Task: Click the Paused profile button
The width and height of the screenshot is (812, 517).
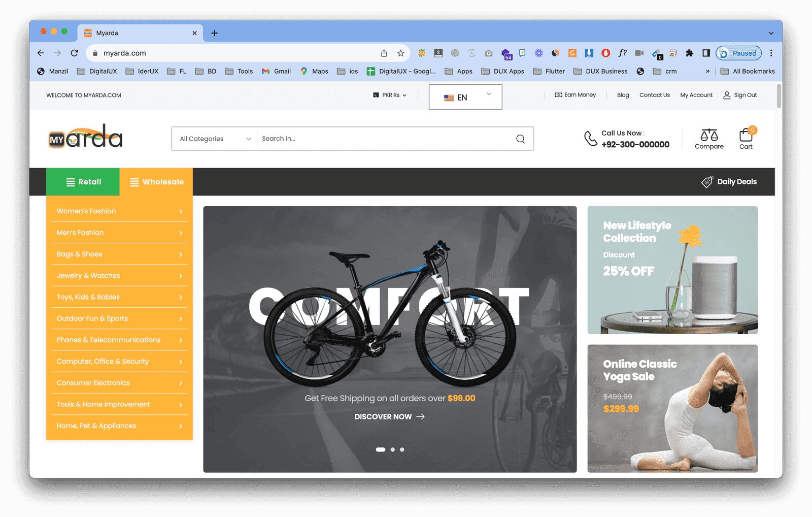Action: coord(738,53)
